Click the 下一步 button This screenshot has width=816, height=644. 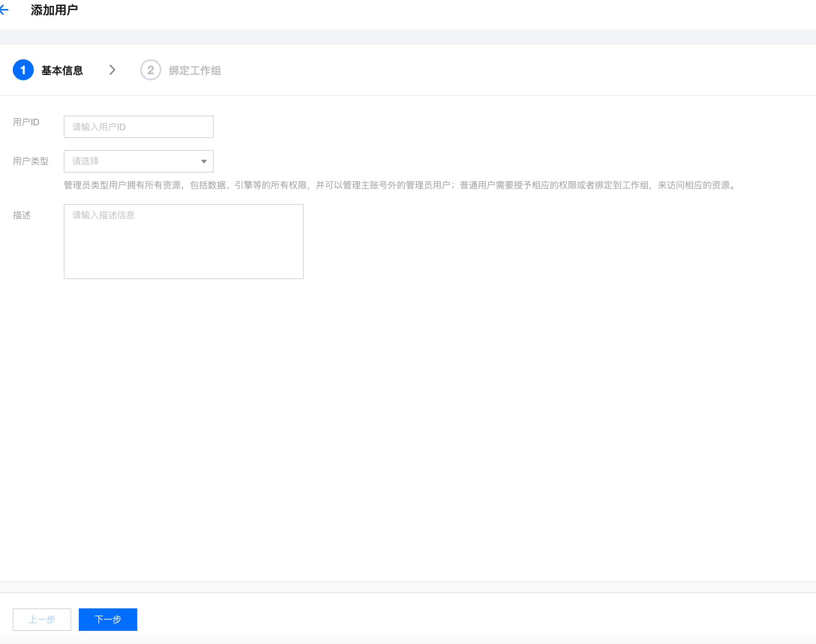[x=108, y=620]
